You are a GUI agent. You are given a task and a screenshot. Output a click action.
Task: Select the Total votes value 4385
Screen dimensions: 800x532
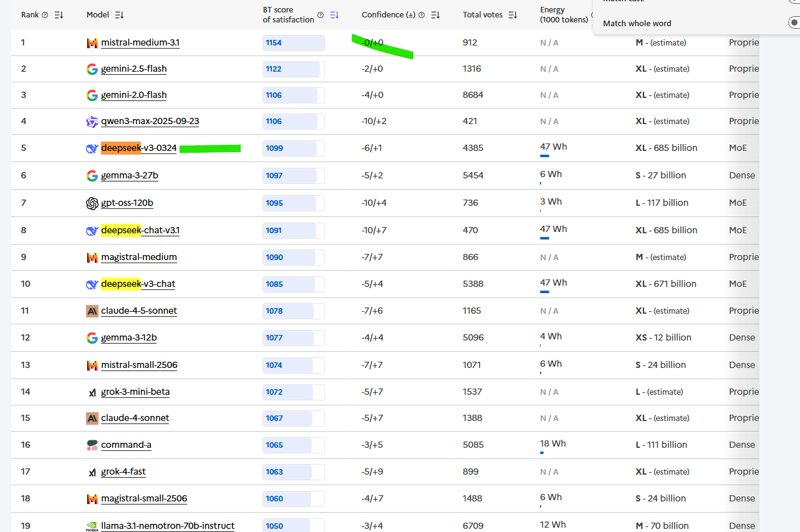pyautogui.click(x=473, y=148)
